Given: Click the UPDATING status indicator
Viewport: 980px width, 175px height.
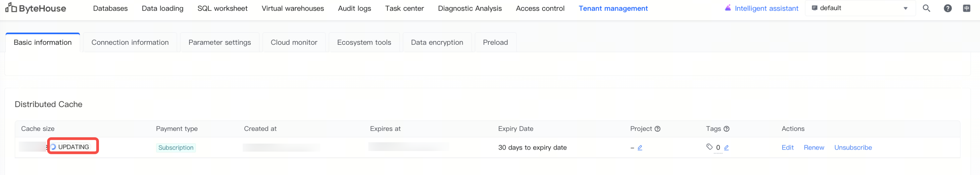Looking at the screenshot, I should [73, 147].
